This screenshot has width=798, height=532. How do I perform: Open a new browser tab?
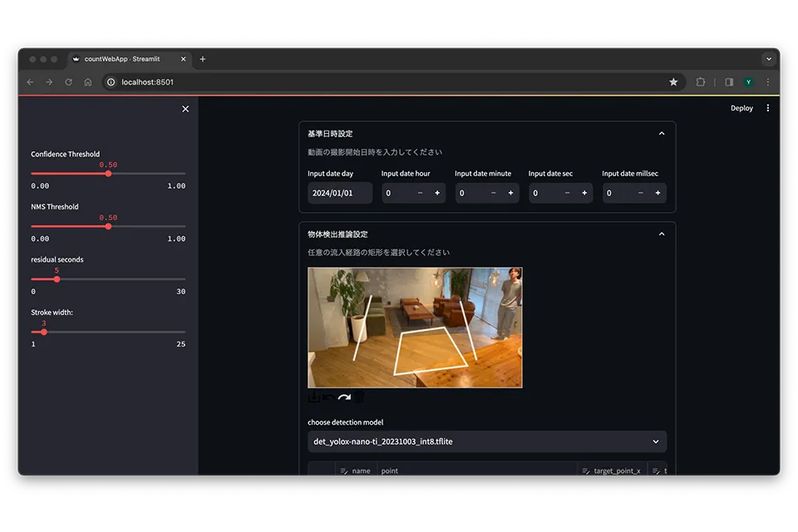[x=203, y=59]
